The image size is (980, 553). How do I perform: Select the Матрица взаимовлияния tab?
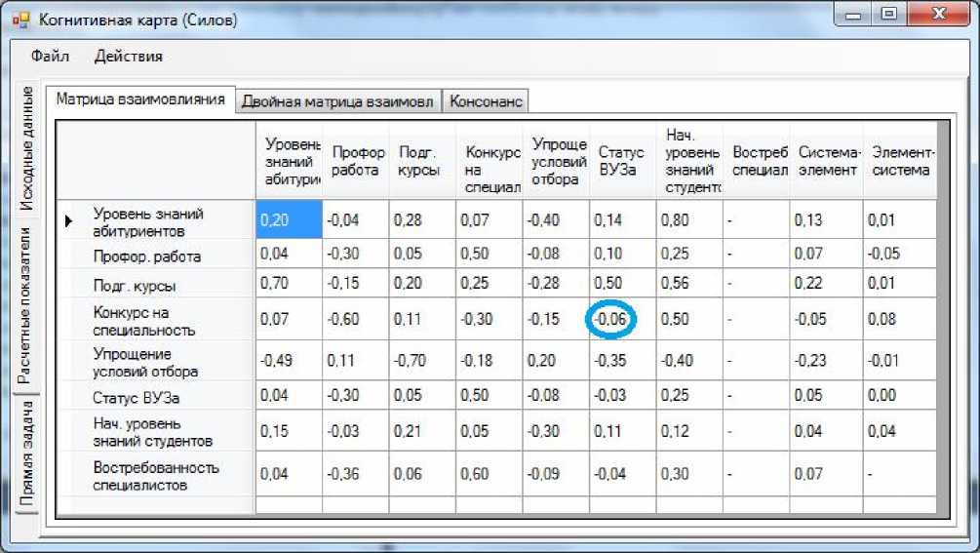coord(141,99)
